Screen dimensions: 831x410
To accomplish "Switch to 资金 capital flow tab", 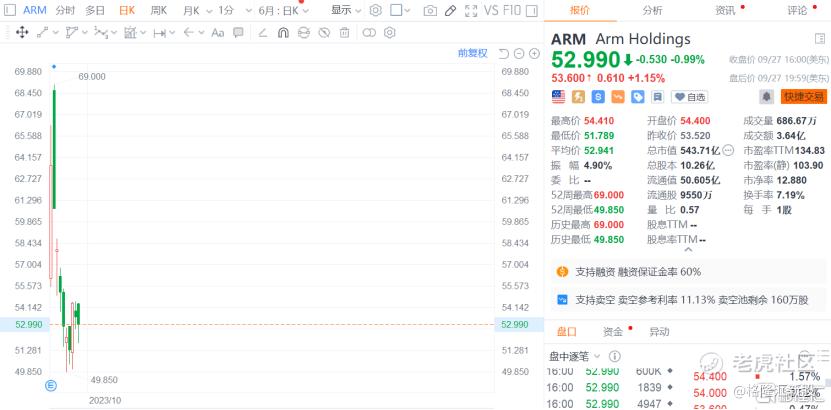I will [x=613, y=332].
